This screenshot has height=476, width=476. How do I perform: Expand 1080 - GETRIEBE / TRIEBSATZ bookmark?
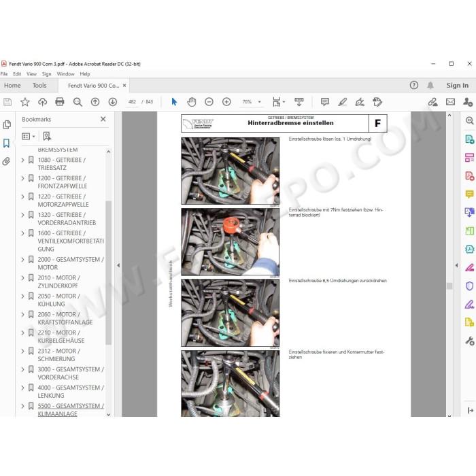pos(22,160)
